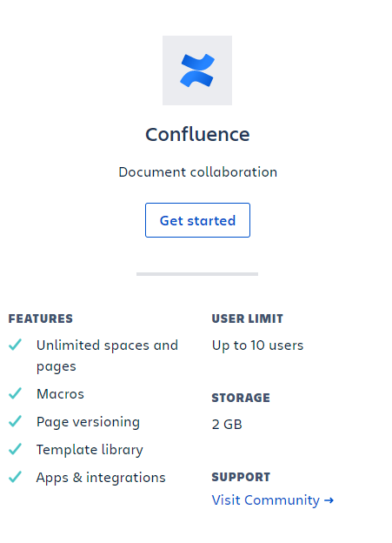Click the Get started button
392x543 pixels.
click(197, 220)
